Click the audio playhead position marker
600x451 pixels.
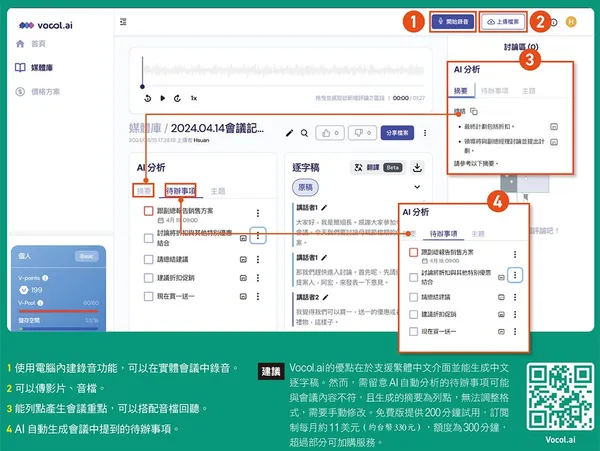click(142, 87)
